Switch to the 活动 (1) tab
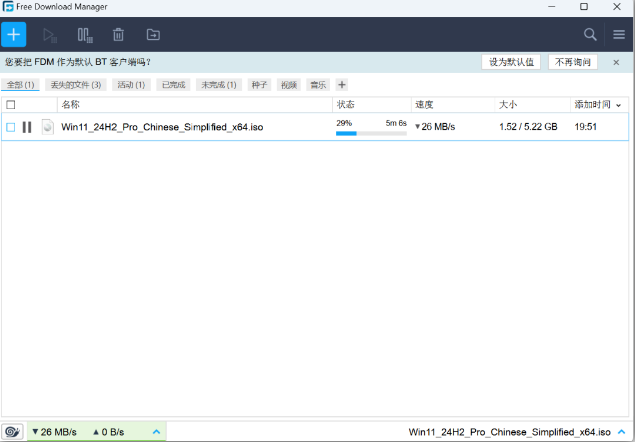The image size is (635, 442). tap(130, 85)
